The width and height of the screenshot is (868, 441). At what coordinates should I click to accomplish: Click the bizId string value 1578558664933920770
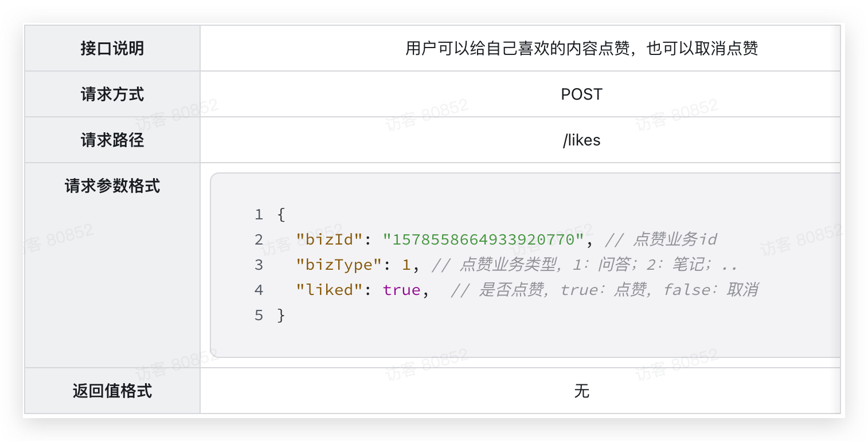[483, 239]
